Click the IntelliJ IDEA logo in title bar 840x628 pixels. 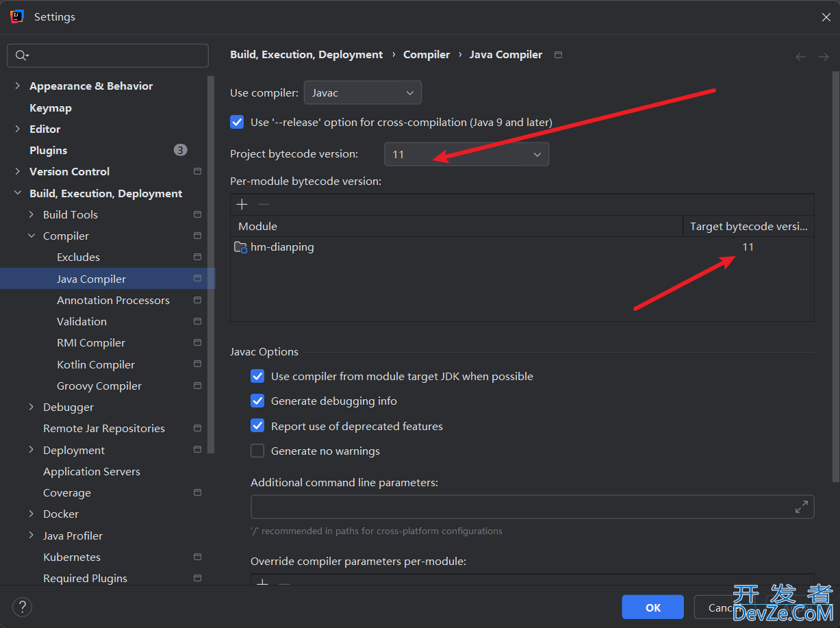pyautogui.click(x=17, y=16)
